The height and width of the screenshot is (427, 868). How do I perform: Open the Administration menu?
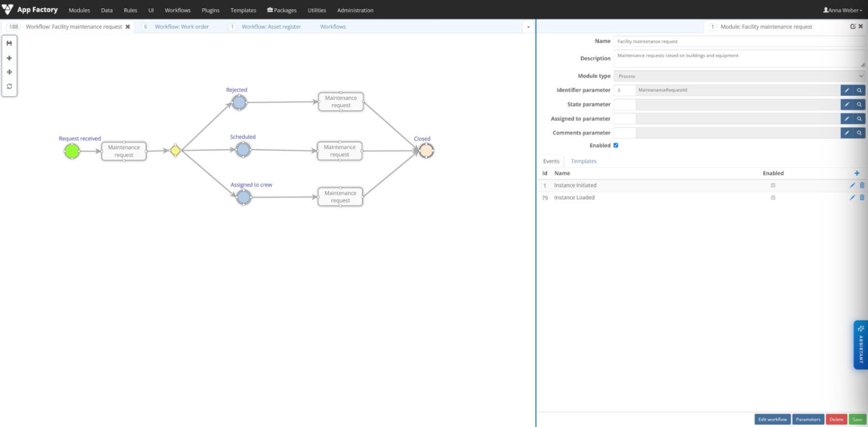coord(355,11)
